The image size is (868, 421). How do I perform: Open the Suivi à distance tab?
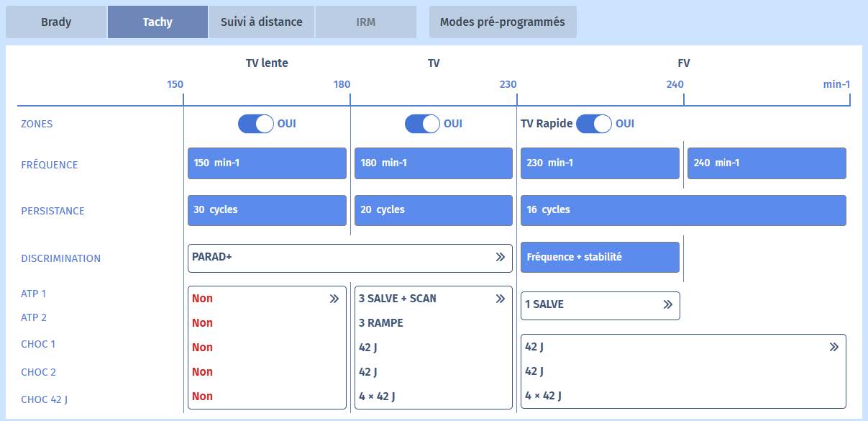click(261, 22)
